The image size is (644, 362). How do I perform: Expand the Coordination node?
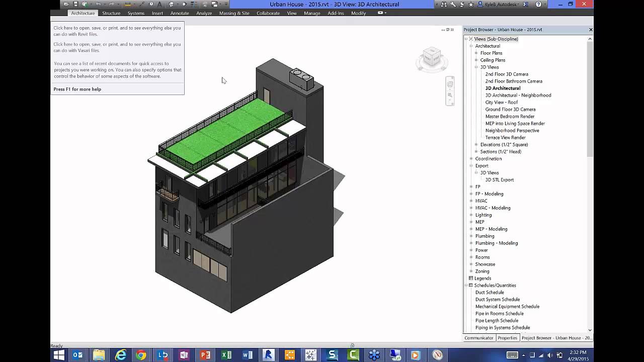471,158
